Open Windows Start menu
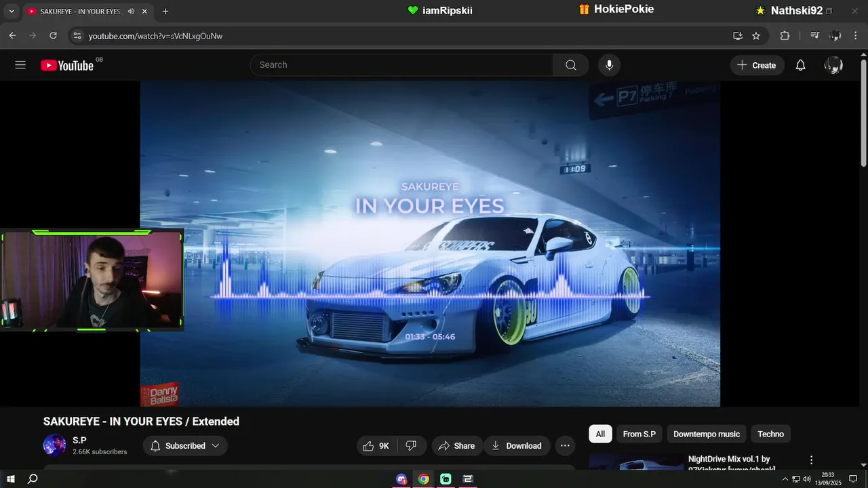The width and height of the screenshot is (868, 488). pyautogui.click(x=11, y=479)
